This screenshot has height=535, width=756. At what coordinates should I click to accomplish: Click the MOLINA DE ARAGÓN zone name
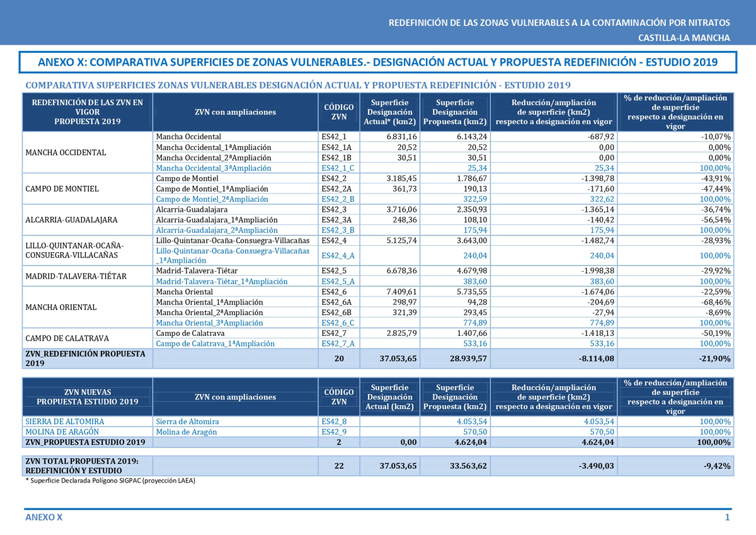(x=62, y=432)
